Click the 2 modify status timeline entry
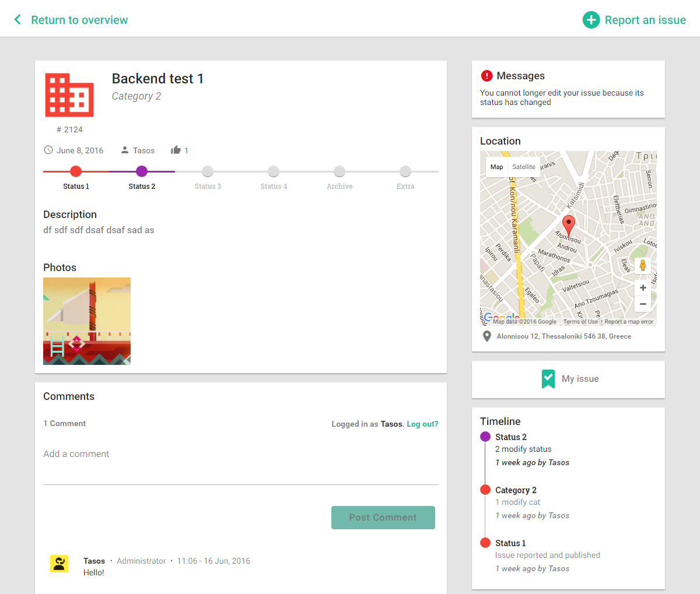 coord(523,449)
